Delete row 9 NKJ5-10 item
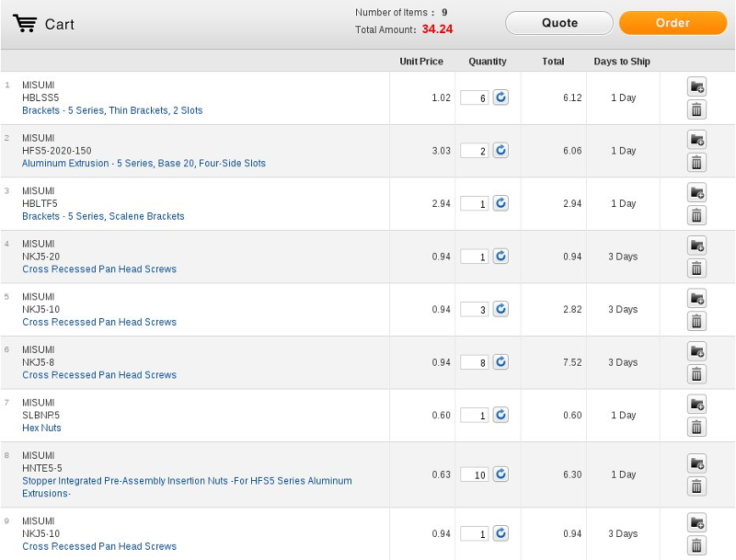736x560 pixels. tap(696, 546)
